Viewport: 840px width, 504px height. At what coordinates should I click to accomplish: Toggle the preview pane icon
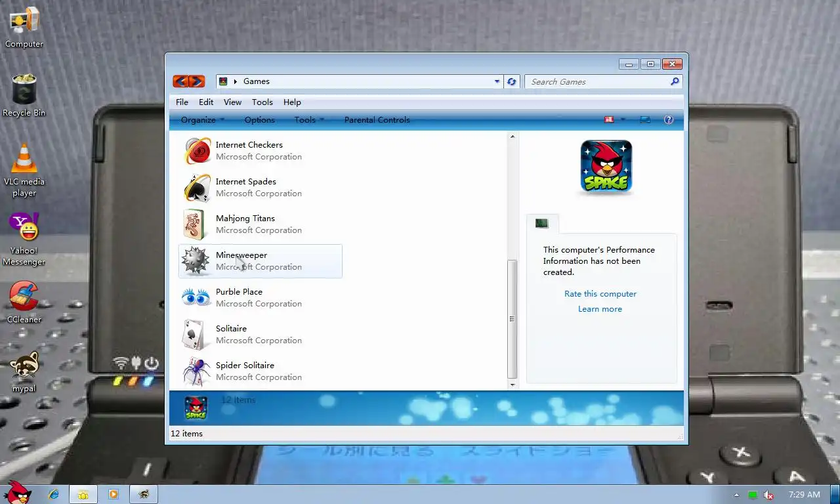645,119
